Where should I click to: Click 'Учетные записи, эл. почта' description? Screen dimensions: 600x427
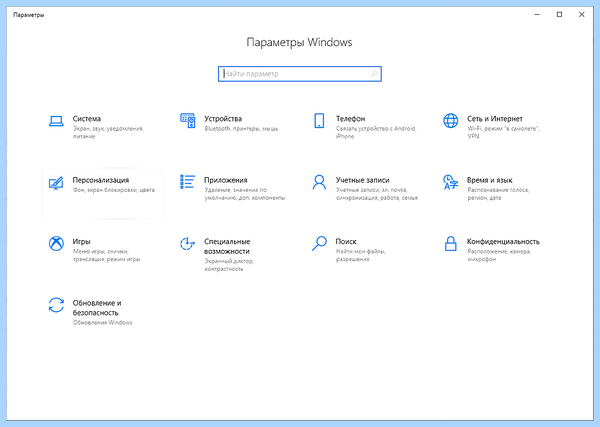[x=377, y=194]
